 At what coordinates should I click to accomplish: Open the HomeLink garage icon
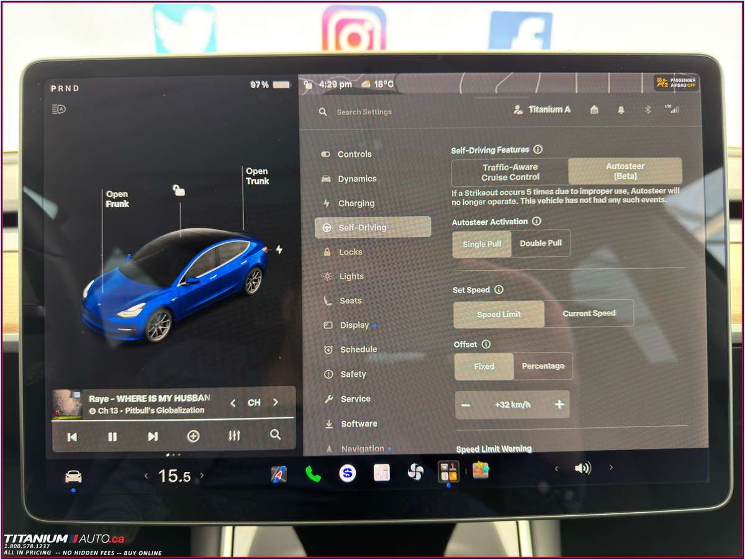[594, 109]
